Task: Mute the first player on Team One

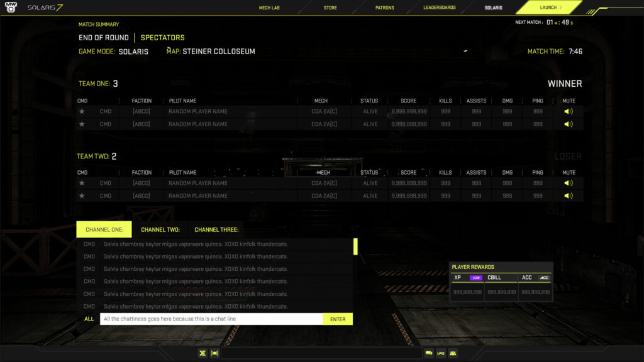Action: click(569, 112)
